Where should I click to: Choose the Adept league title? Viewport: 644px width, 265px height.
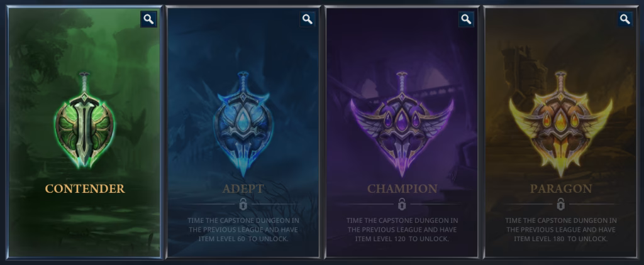pos(243,188)
